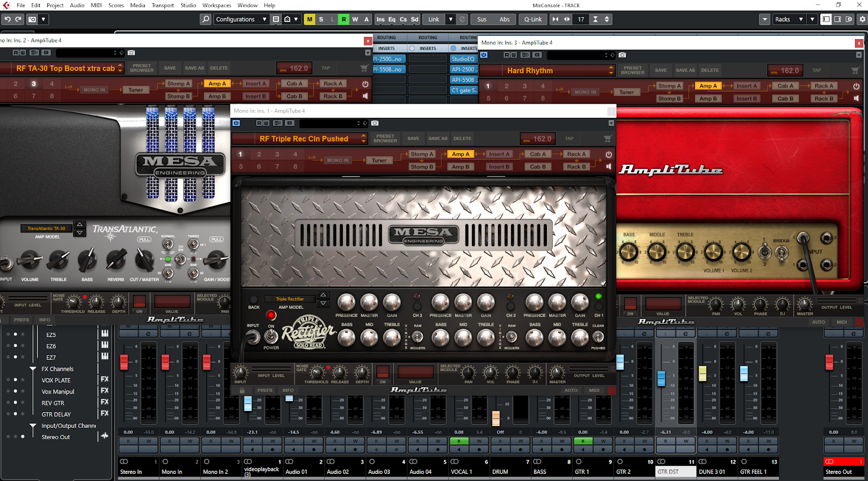This screenshot has width=868, height=481.
Task: Open Hard Rhythm preset dropdown
Action: pyautogui.click(x=611, y=71)
